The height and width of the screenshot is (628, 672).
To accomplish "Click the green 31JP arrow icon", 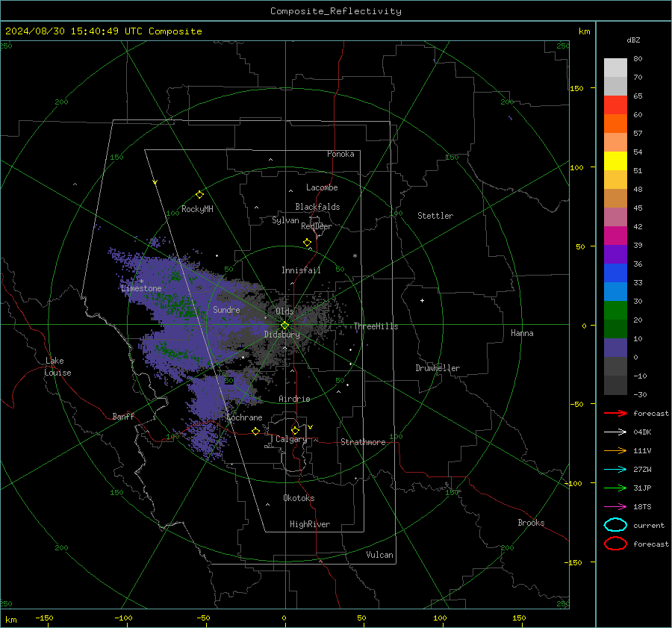I will coord(615,488).
